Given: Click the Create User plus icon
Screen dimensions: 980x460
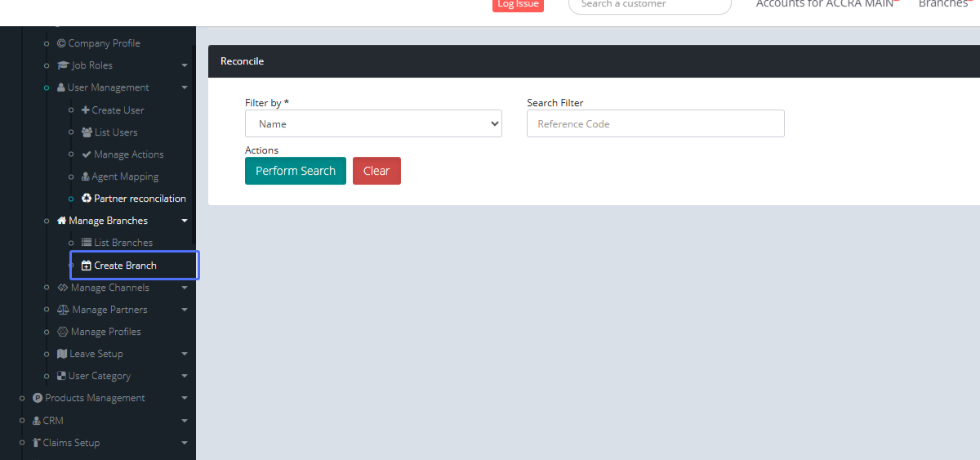Looking at the screenshot, I should pos(86,110).
